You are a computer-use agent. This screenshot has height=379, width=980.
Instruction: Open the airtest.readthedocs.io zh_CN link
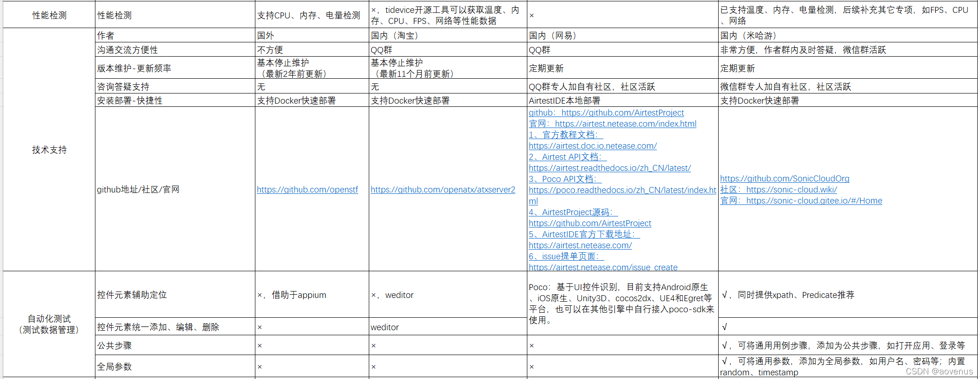(x=610, y=168)
